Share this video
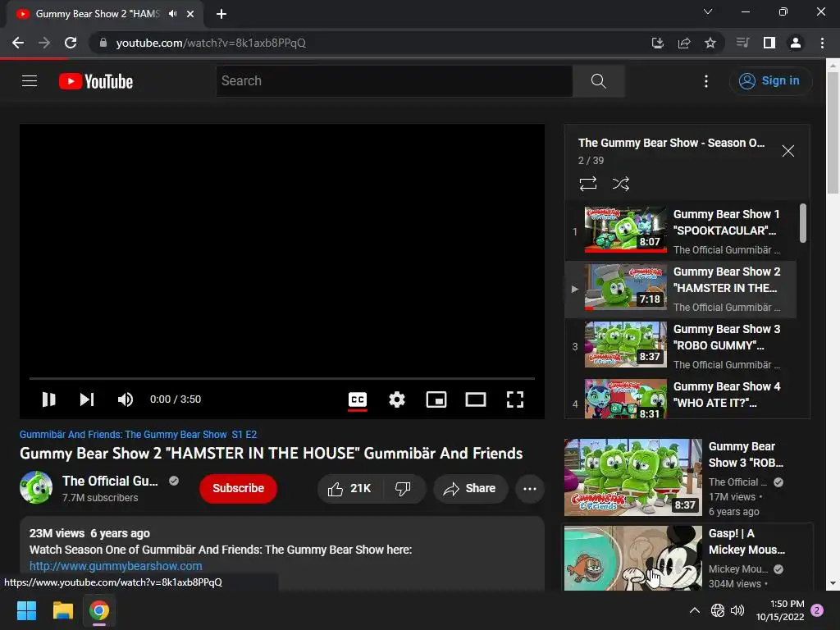 [x=470, y=489]
